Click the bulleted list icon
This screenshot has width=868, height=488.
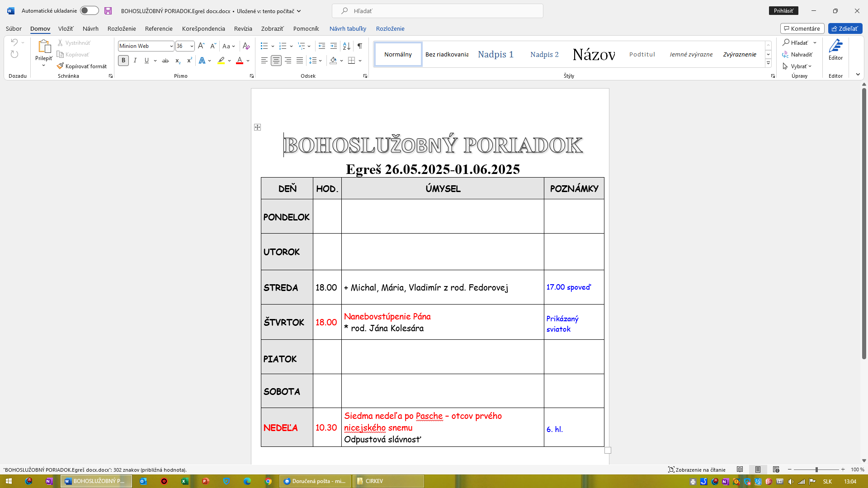pyautogui.click(x=264, y=46)
